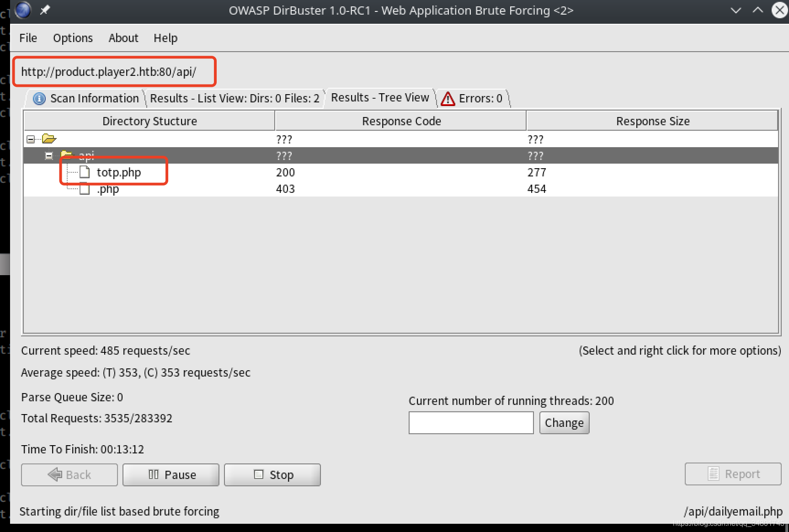
Task: Click response code 200 for totp.php
Action: point(285,172)
